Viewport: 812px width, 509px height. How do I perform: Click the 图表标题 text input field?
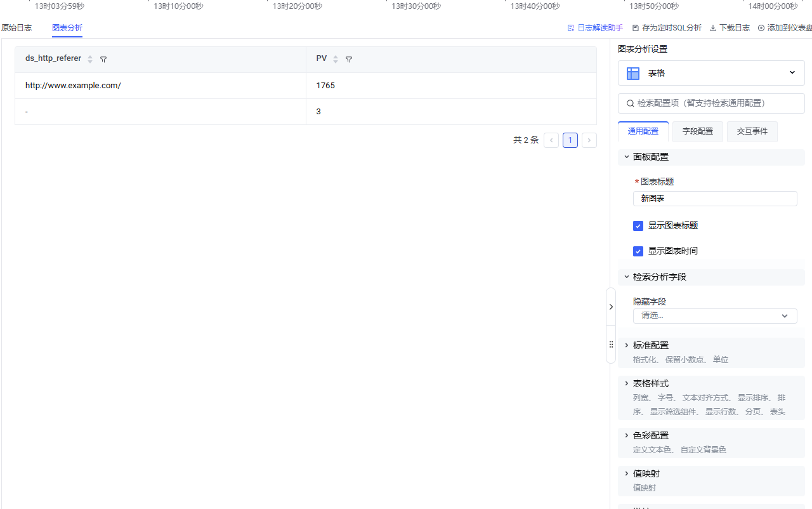pyautogui.click(x=714, y=199)
